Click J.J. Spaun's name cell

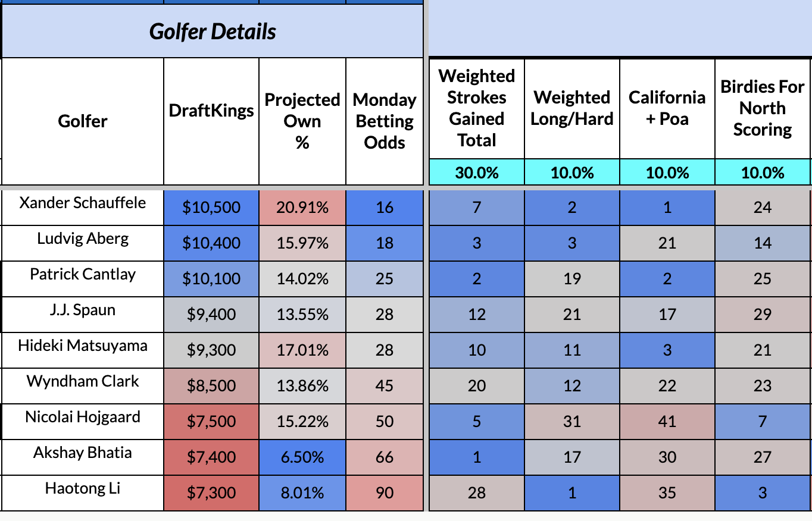[x=83, y=310]
